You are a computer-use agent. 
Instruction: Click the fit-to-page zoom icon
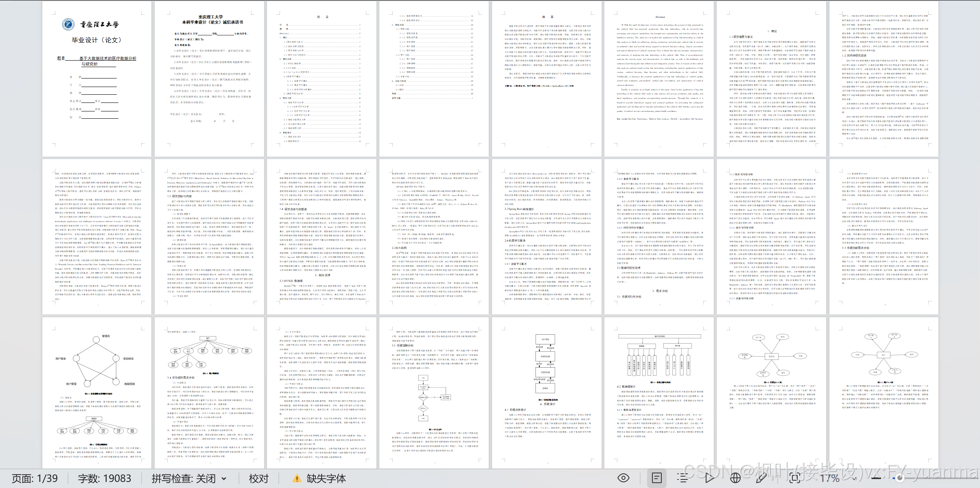[x=794, y=478]
